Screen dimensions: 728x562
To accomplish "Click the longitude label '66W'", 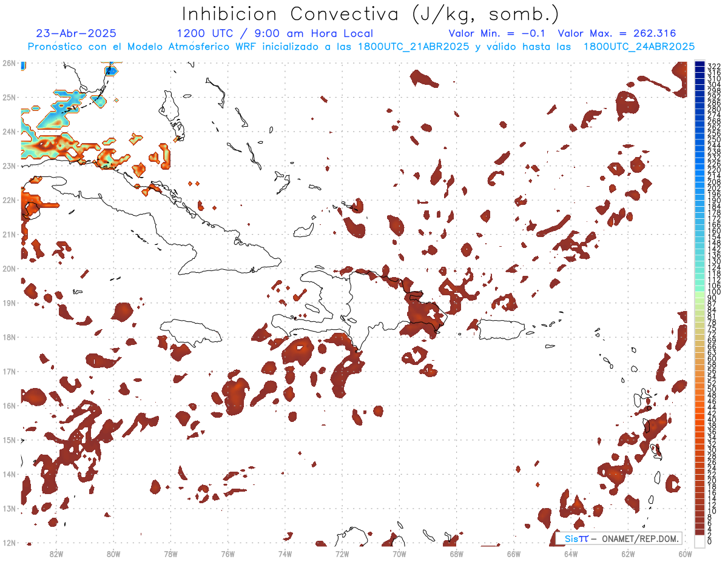I will tap(514, 554).
